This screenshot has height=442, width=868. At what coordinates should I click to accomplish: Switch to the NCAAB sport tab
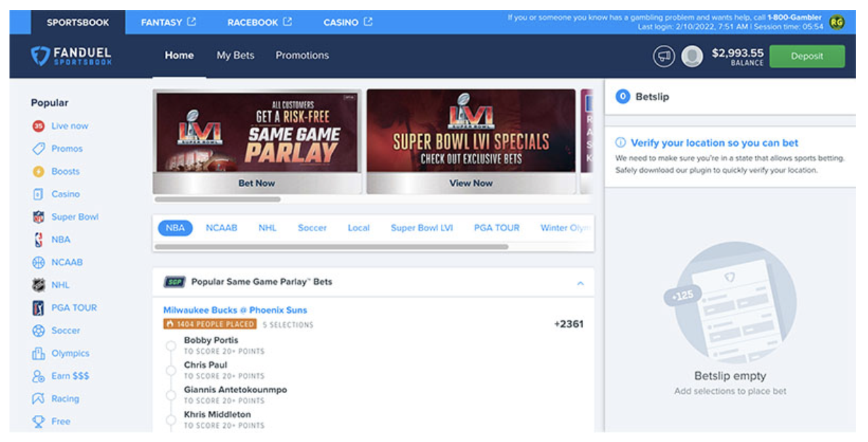[x=222, y=228]
